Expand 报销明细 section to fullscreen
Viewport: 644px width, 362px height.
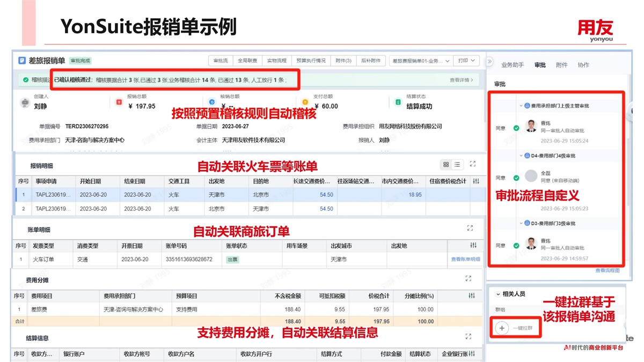[x=472, y=164]
